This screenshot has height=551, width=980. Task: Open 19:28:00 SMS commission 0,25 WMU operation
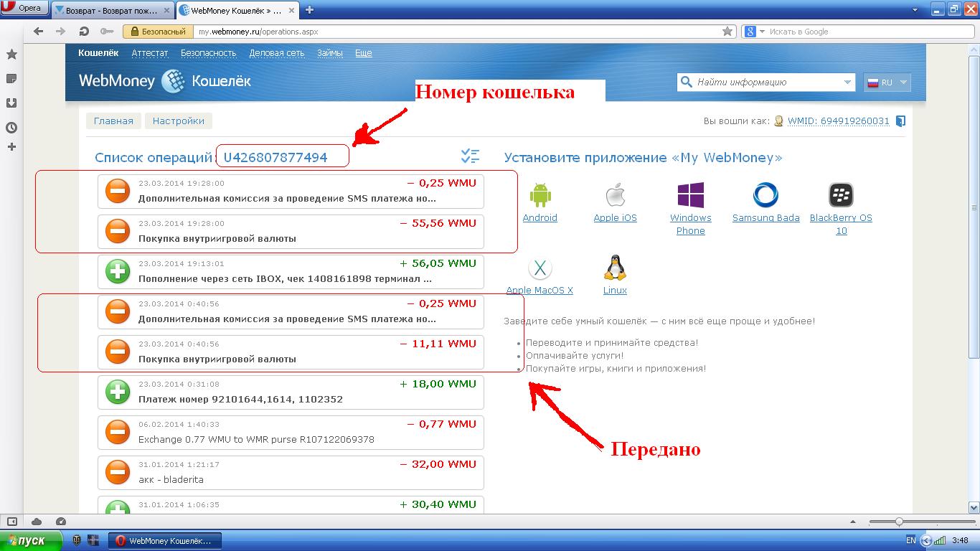(291, 191)
